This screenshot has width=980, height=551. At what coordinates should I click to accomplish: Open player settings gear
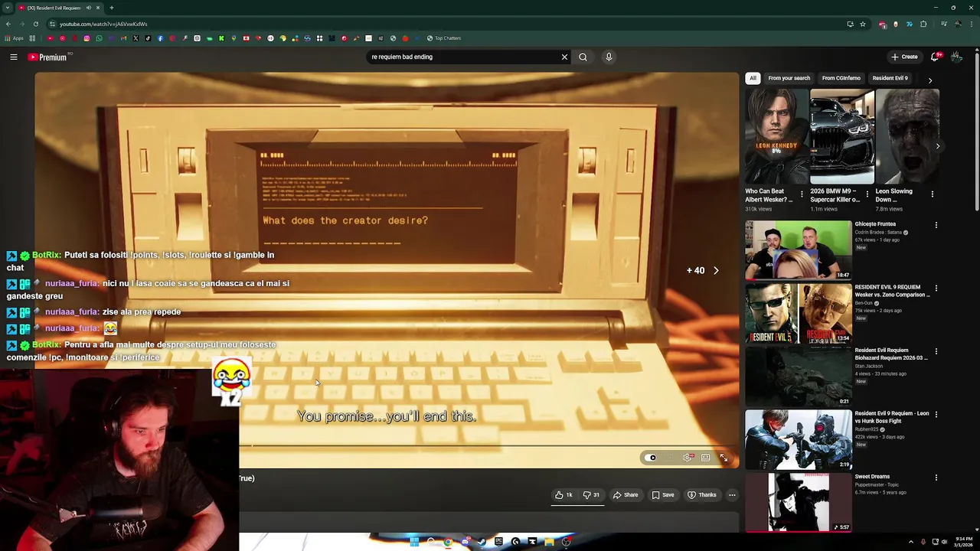688,458
